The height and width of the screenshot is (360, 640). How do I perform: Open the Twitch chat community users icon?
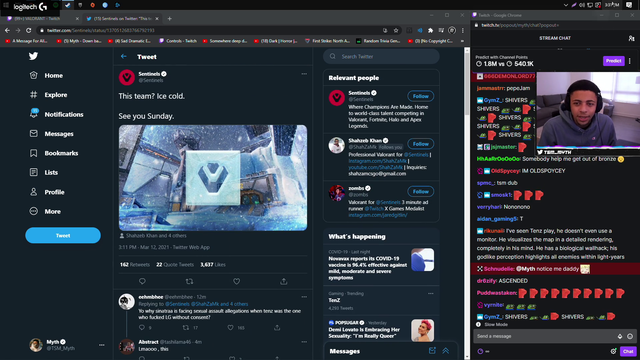tap(631, 38)
